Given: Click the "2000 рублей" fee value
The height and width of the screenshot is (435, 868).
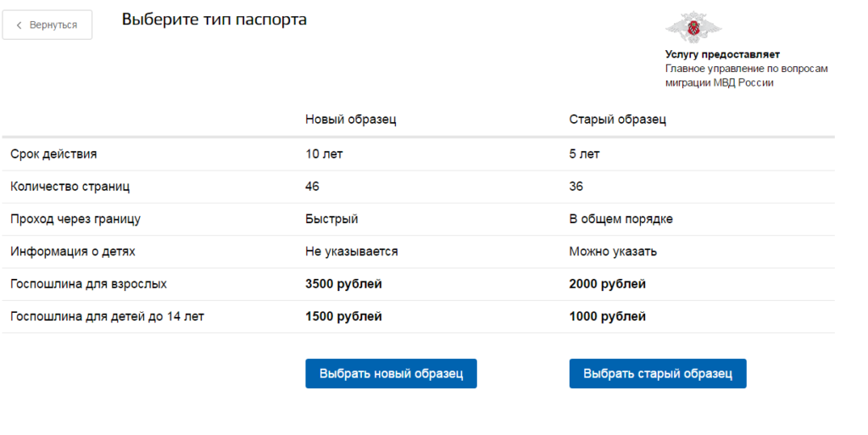Looking at the screenshot, I should click(x=607, y=284).
